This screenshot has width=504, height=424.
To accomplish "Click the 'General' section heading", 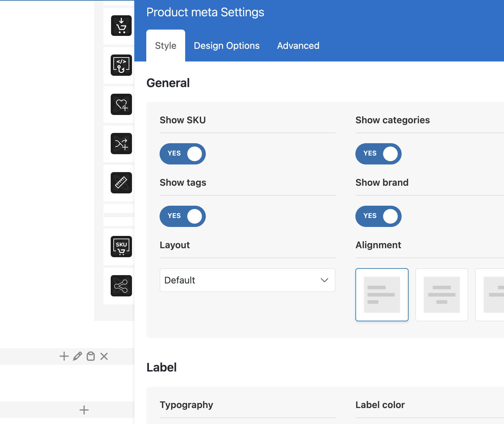I will pyautogui.click(x=168, y=83).
